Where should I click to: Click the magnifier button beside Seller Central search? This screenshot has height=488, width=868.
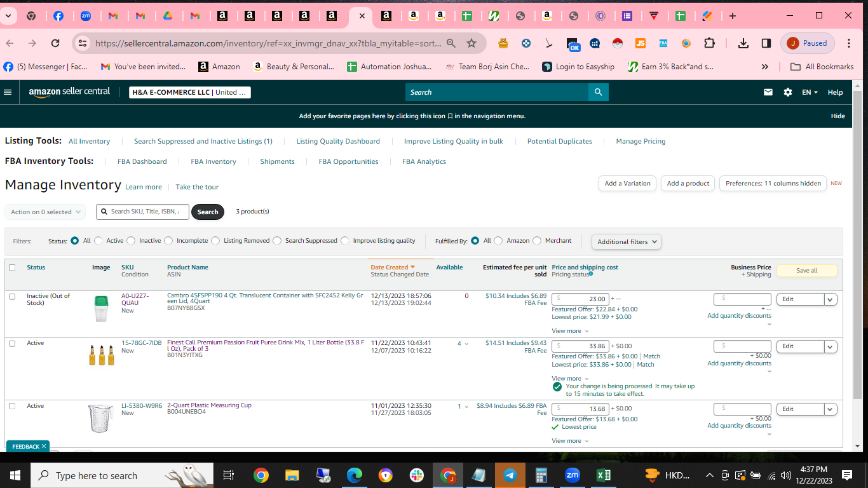598,92
